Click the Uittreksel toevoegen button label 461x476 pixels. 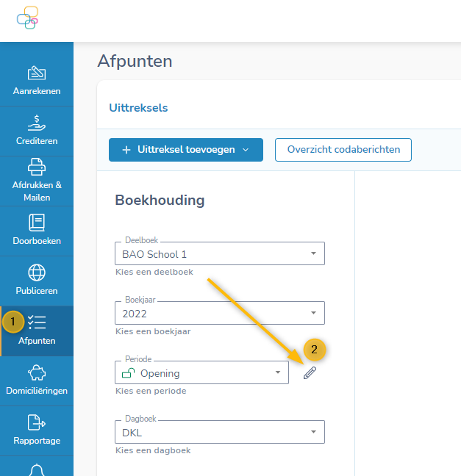[186, 149]
